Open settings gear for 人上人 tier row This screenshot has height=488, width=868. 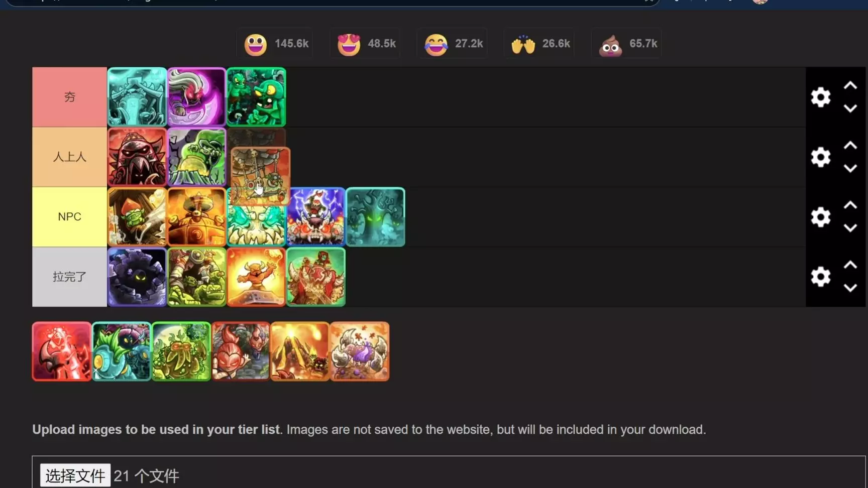(820, 157)
